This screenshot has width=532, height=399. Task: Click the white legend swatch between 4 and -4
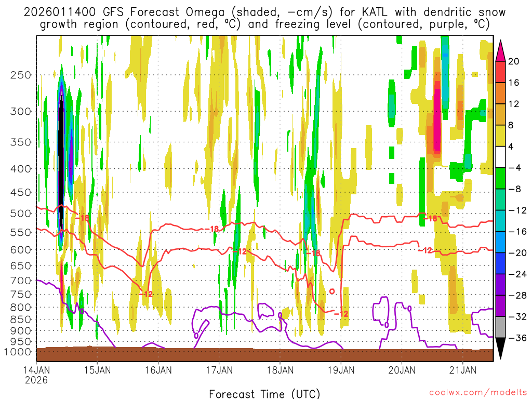500,157
